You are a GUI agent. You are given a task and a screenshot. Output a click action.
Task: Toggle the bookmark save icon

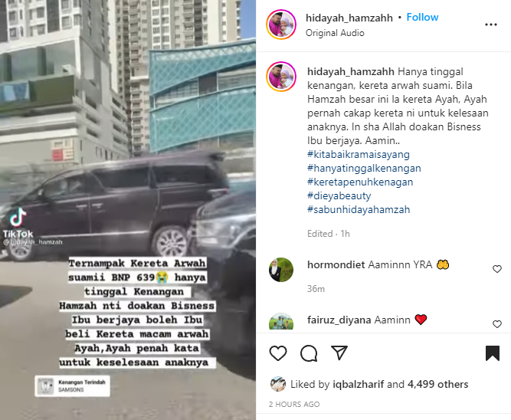[493, 353]
